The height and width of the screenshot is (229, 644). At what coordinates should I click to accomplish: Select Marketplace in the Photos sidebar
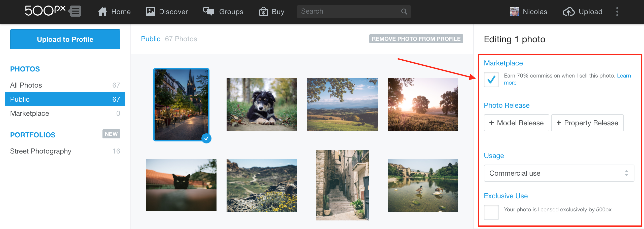pyautogui.click(x=29, y=113)
